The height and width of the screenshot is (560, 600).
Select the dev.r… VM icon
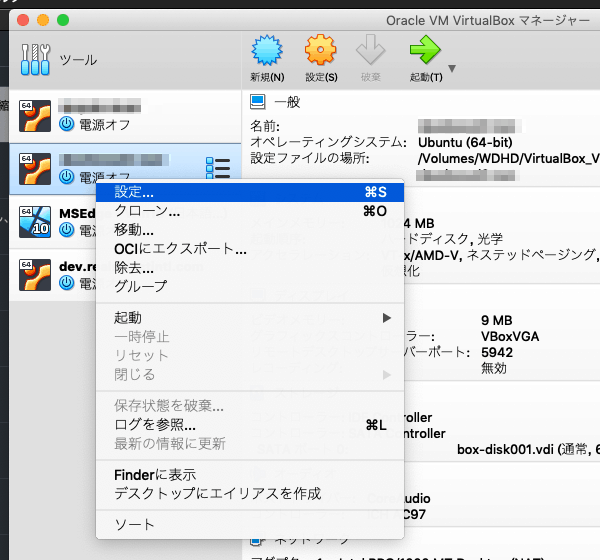click(35, 275)
